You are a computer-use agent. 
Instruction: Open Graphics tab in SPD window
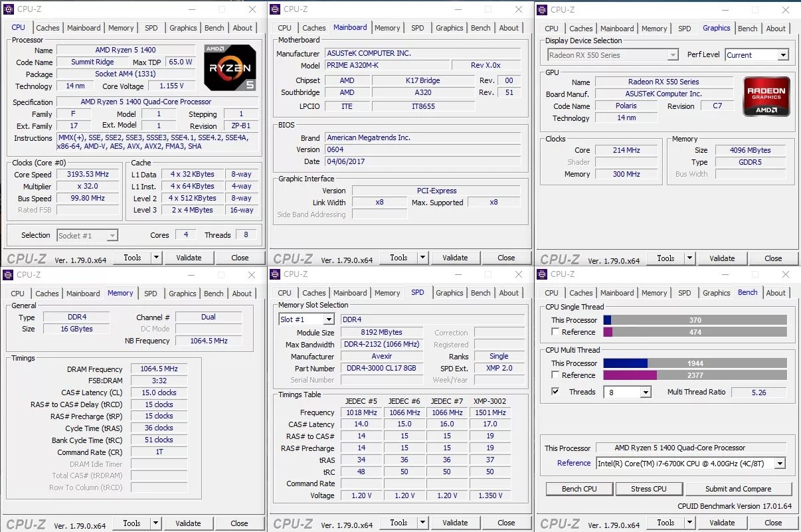pyautogui.click(x=450, y=293)
